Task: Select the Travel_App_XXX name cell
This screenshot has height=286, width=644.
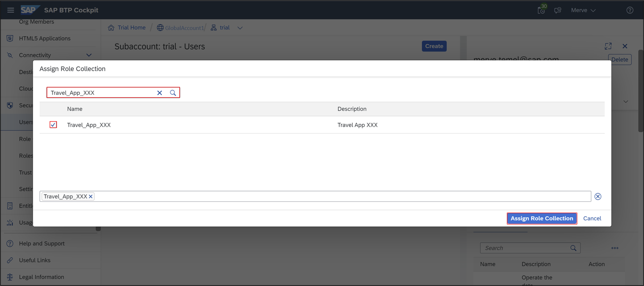Action: (x=89, y=125)
